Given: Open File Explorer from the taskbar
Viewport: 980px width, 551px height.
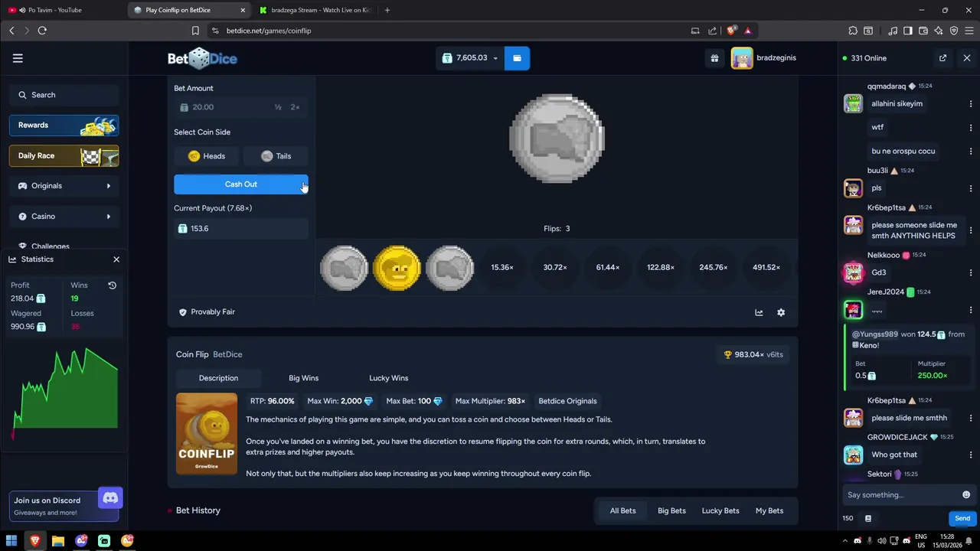Looking at the screenshot, I should click(x=58, y=541).
